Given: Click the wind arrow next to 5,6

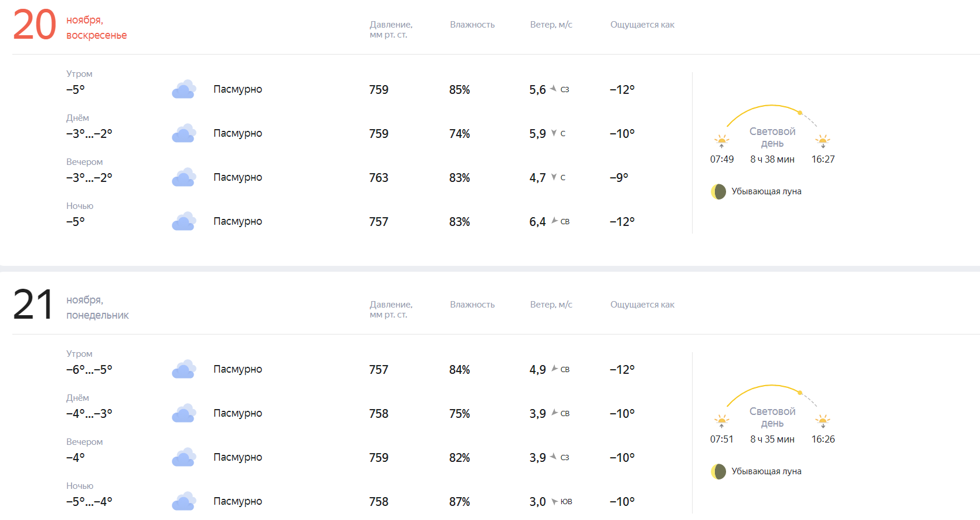Looking at the screenshot, I should pyautogui.click(x=553, y=89).
